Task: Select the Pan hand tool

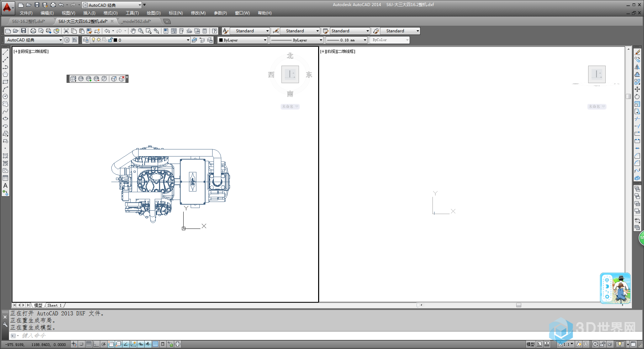Action: point(133,31)
